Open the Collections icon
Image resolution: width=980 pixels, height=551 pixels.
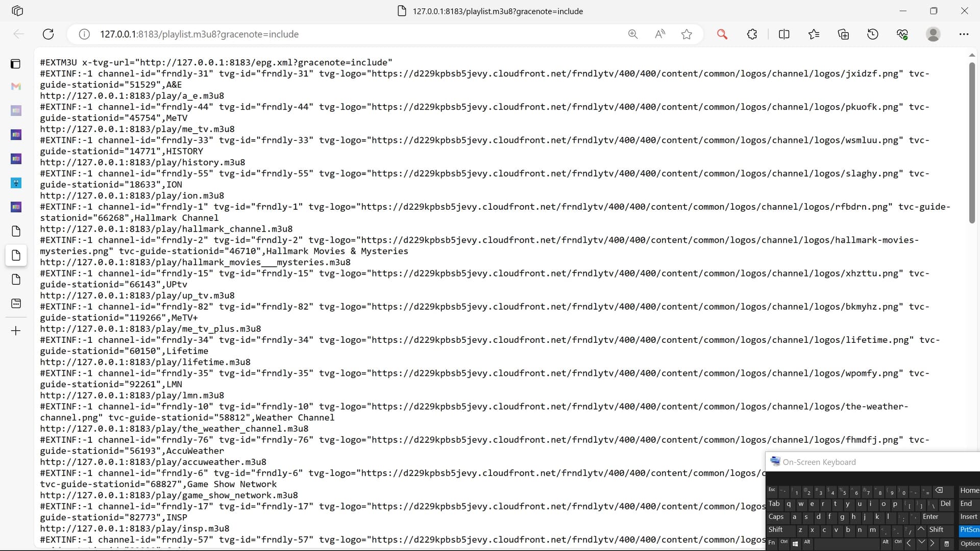[843, 34]
